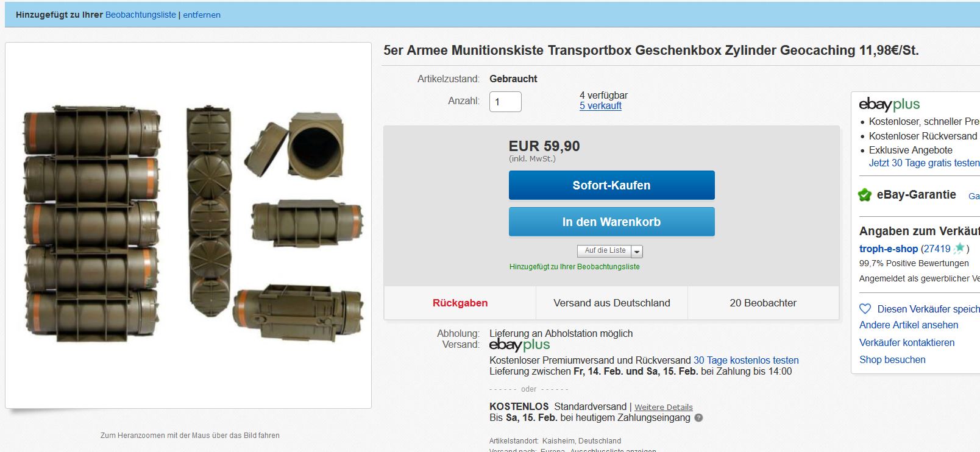Click the ebay plus logo in right panel
The width and height of the screenshot is (980, 452).
pos(889,104)
